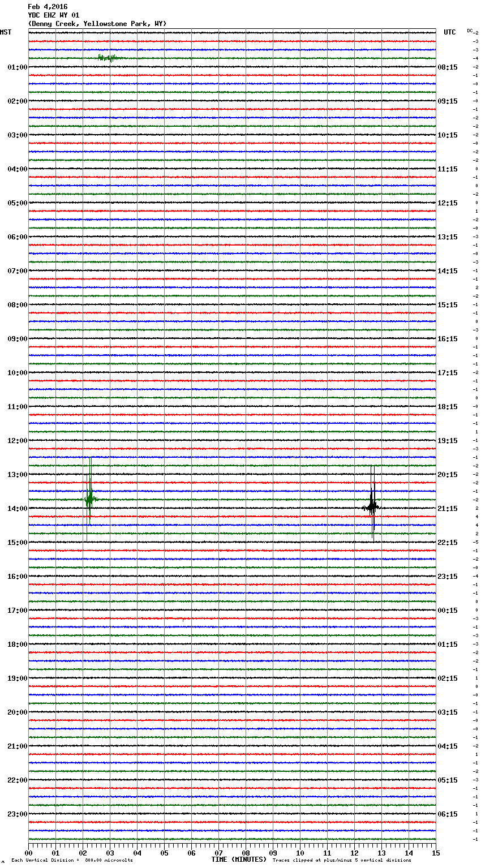The image size is (481, 868).
Task: Select the 17:00 MST row label
Action: point(17,611)
